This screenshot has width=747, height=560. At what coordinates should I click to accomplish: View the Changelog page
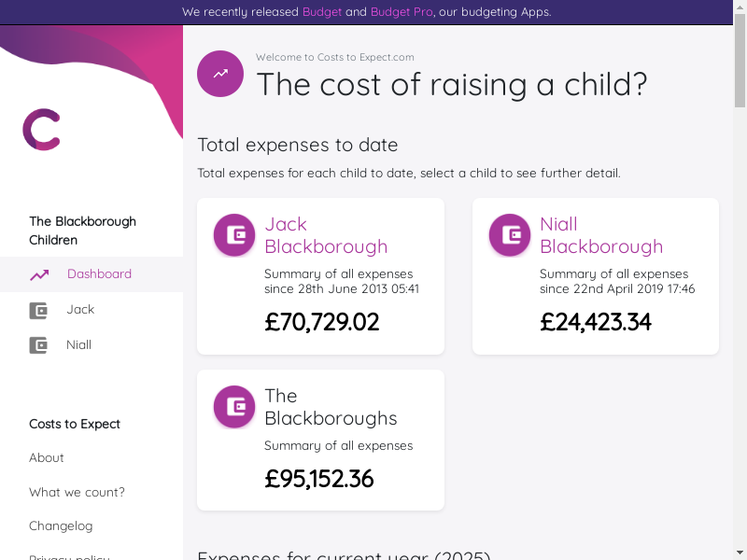[61, 526]
